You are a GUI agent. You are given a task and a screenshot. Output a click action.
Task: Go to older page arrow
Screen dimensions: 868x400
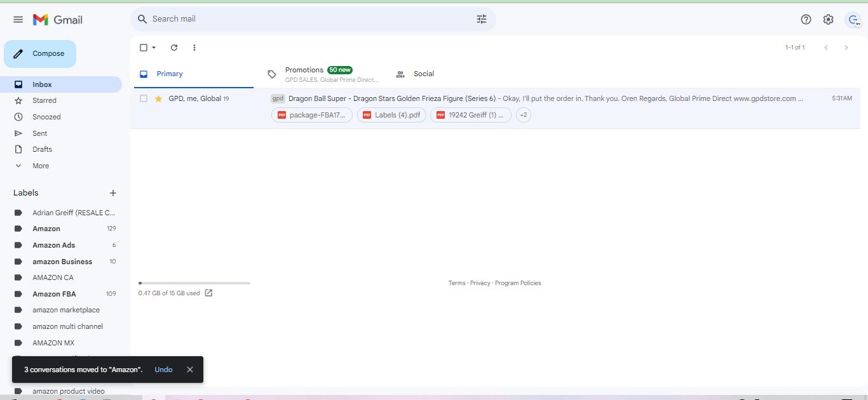(x=846, y=48)
